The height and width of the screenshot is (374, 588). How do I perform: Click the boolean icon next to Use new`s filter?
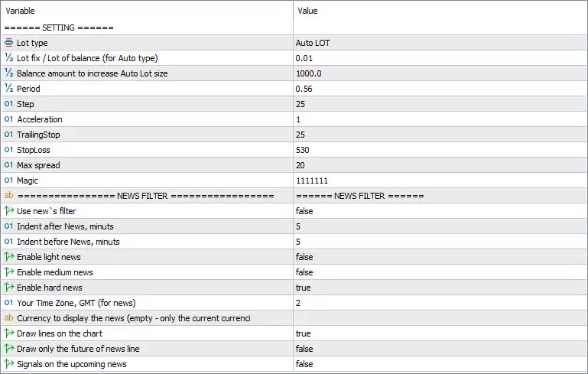pos(8,211)
